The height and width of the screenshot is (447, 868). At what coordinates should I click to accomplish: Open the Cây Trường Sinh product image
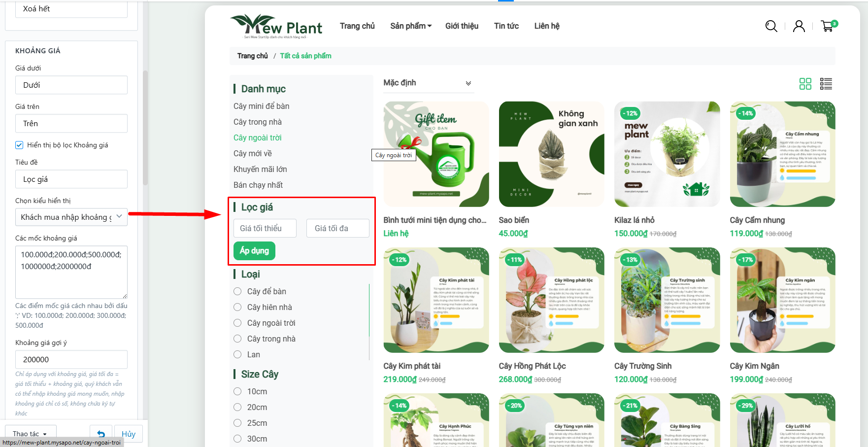click(667, 300)
